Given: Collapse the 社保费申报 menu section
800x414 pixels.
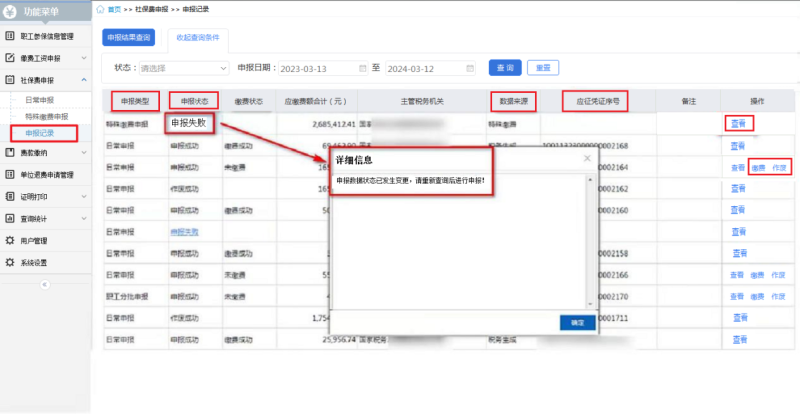Looking at the screenshot, I should pos(84,79).
